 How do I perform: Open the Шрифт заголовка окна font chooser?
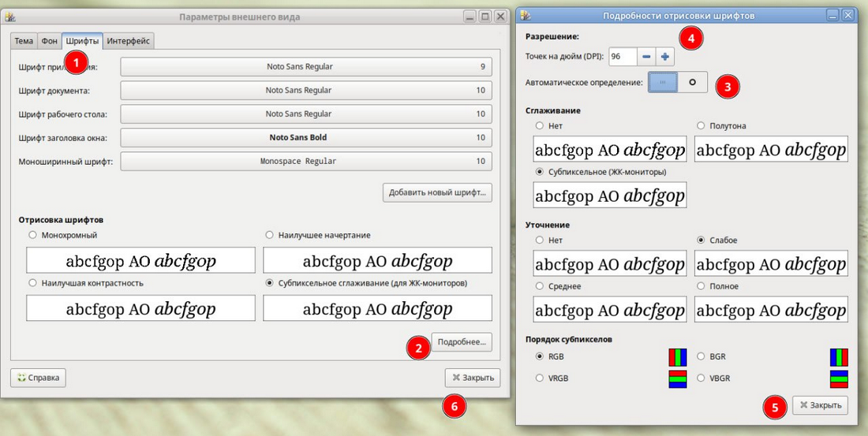[x=306, y=138]
